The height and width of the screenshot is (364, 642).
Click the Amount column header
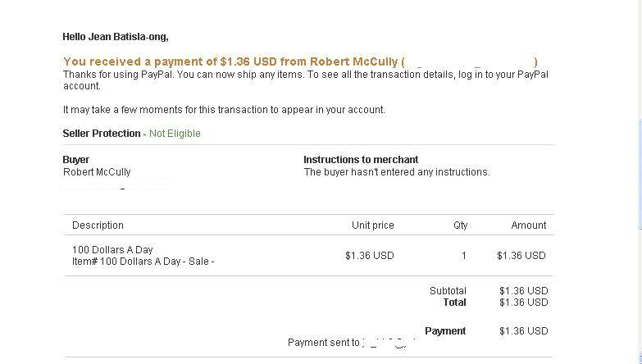click(x=529, y=225)
